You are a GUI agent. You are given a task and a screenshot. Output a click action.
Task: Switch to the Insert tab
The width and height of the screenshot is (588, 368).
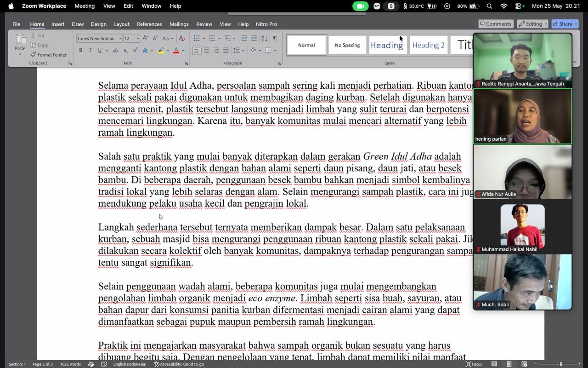click(x=58, y=24)
